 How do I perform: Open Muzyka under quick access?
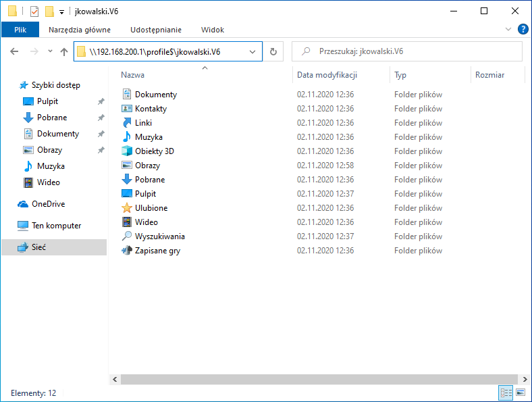44,166
